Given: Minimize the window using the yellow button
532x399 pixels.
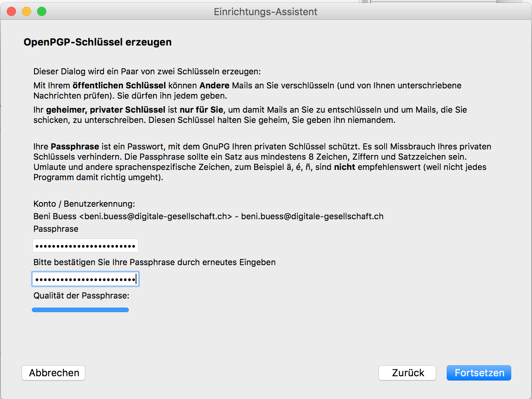Looking at the screenshot, I should click(27, 11).
